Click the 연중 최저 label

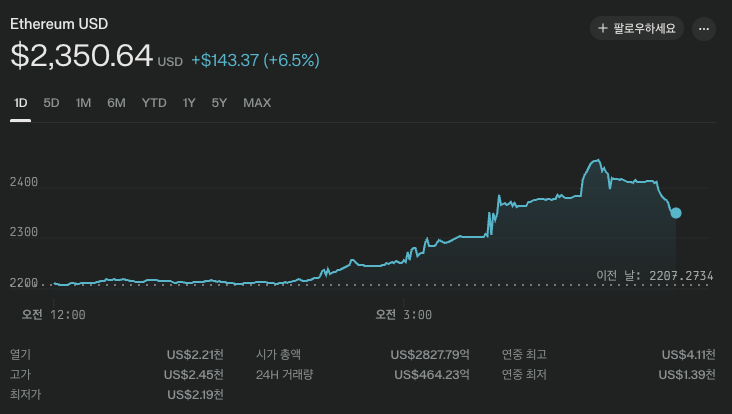524,375
